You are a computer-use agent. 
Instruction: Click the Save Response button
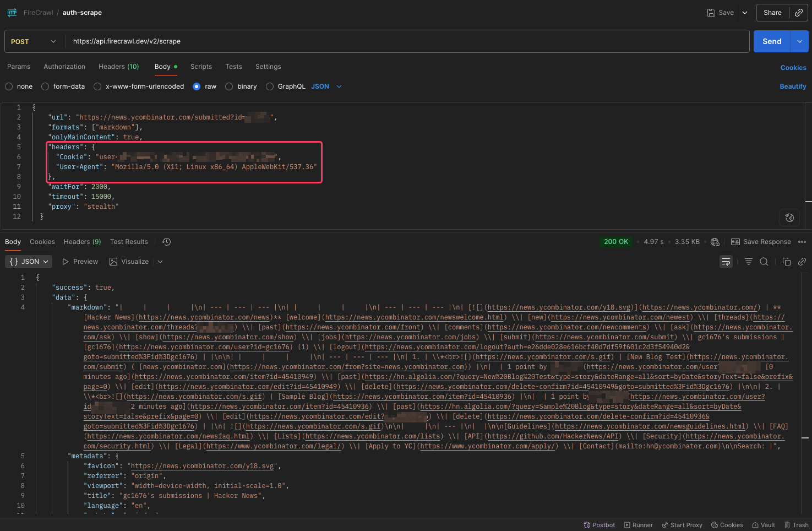[761, 242]
